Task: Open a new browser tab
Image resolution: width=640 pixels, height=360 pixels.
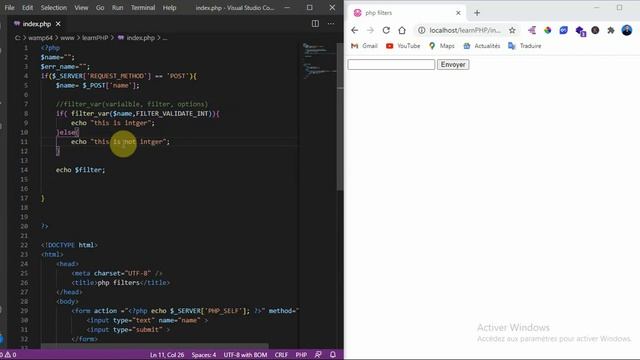Action: pyautogui.click(x=477, y=13)
